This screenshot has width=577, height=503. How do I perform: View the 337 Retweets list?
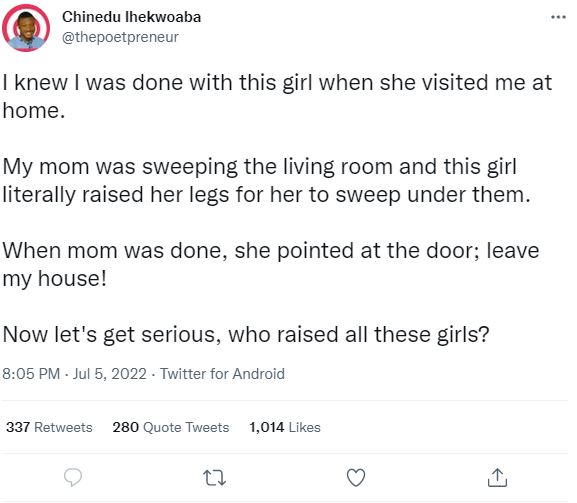click(x=49, y=427)
